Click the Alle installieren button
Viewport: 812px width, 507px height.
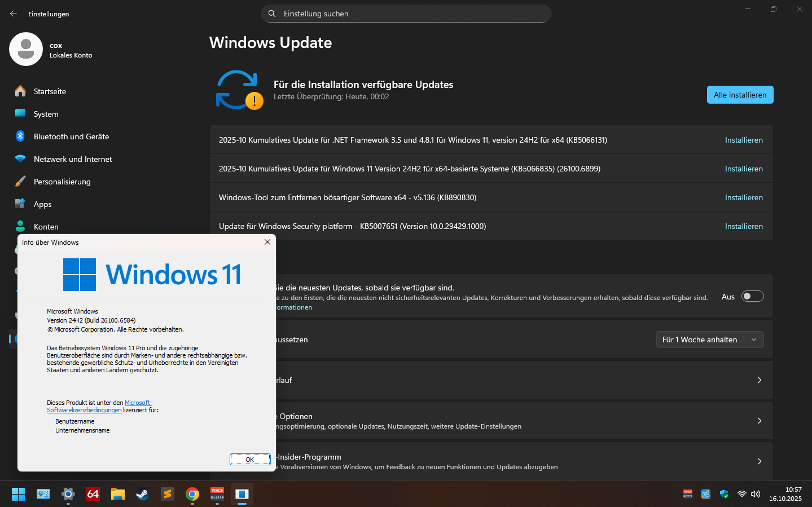tap(740, 95)
